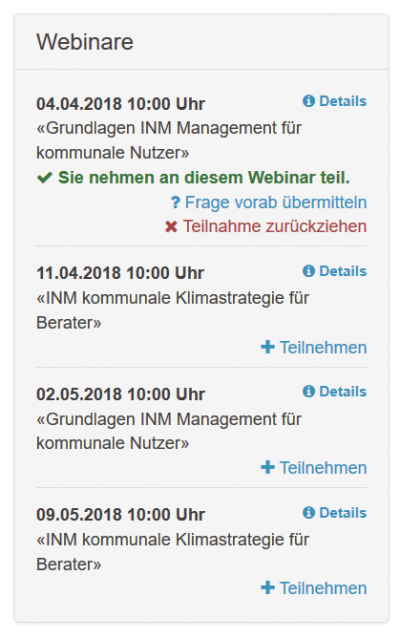
Task: Click the green checkmark participation icon
Action: [44, 178]
